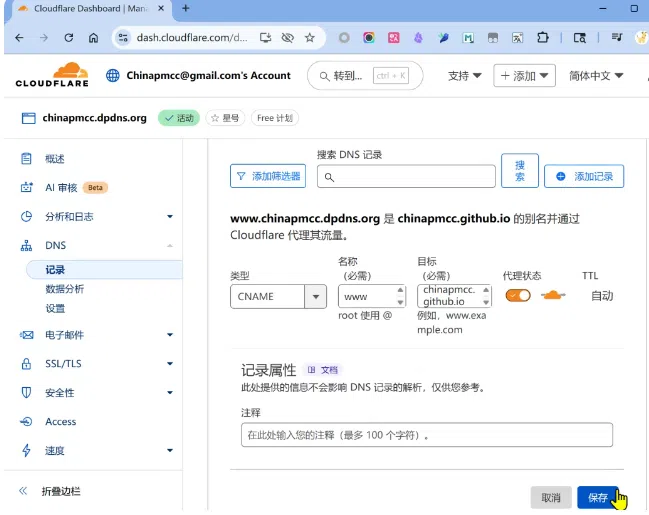Click the dark-window extension icon beside M icon
Screen dimensions: 649x515
coord(493,38)
